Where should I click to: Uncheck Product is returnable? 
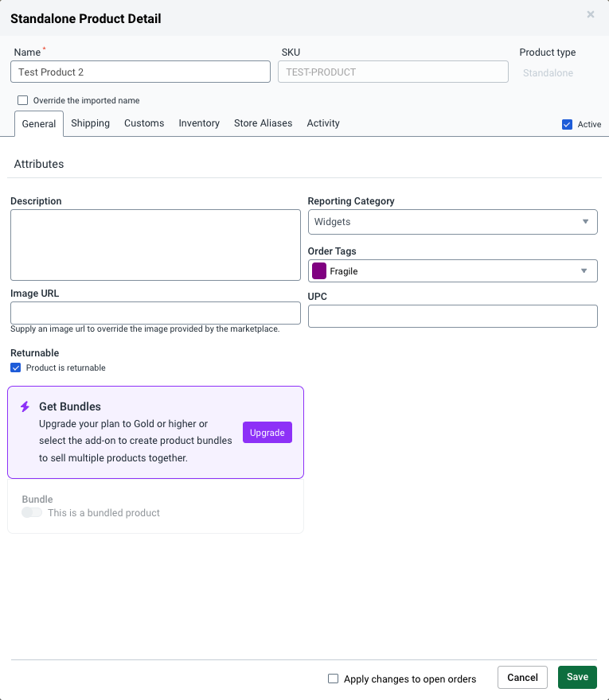click(16, 367)
